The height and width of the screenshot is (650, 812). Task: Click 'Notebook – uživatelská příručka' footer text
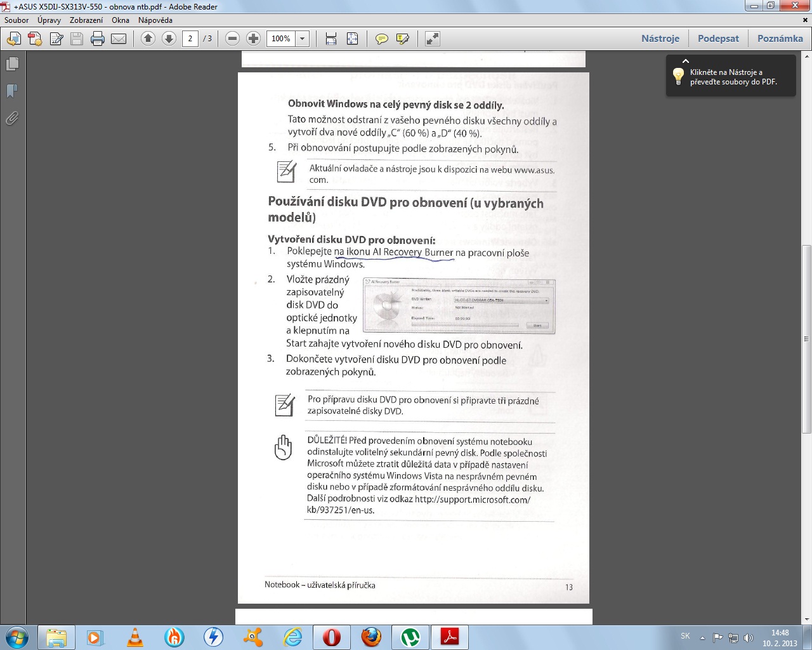point(320,585)
